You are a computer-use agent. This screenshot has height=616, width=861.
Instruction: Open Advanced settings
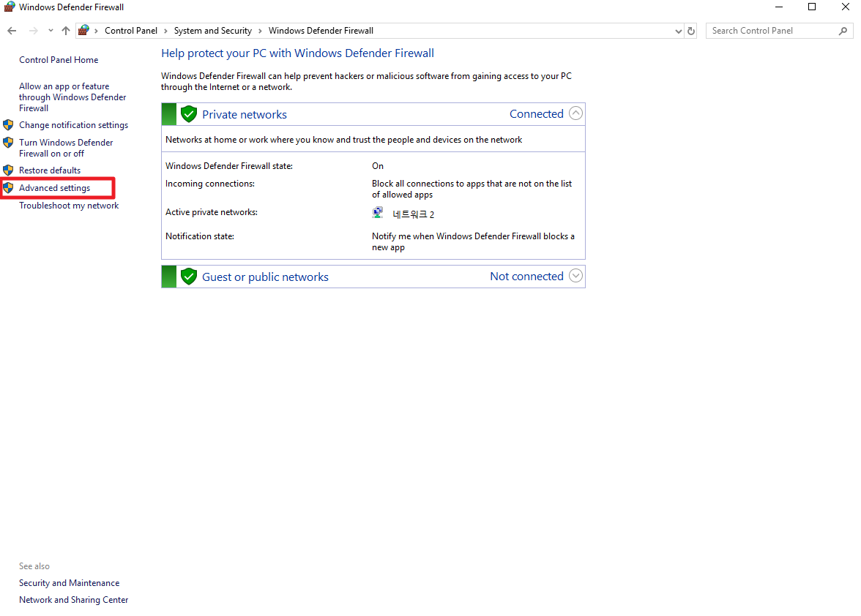(54, 188)
